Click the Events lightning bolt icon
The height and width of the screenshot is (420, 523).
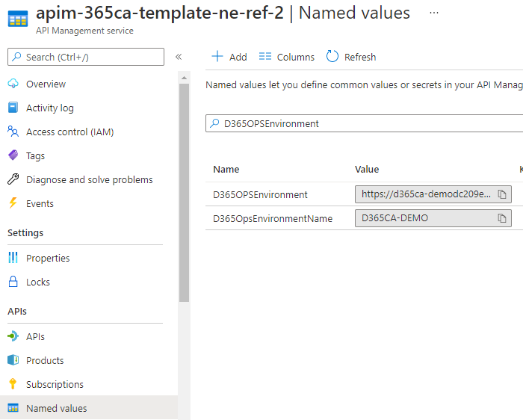click(13, 203)
